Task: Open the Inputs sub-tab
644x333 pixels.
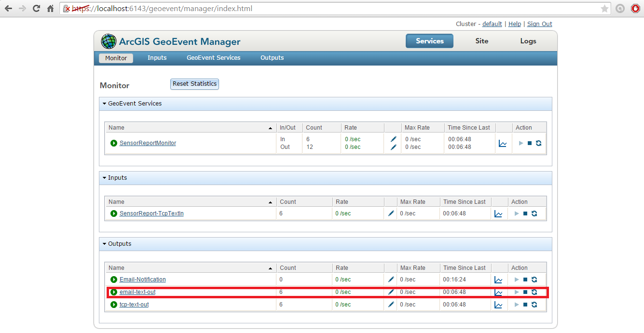Action: (157, 58)
